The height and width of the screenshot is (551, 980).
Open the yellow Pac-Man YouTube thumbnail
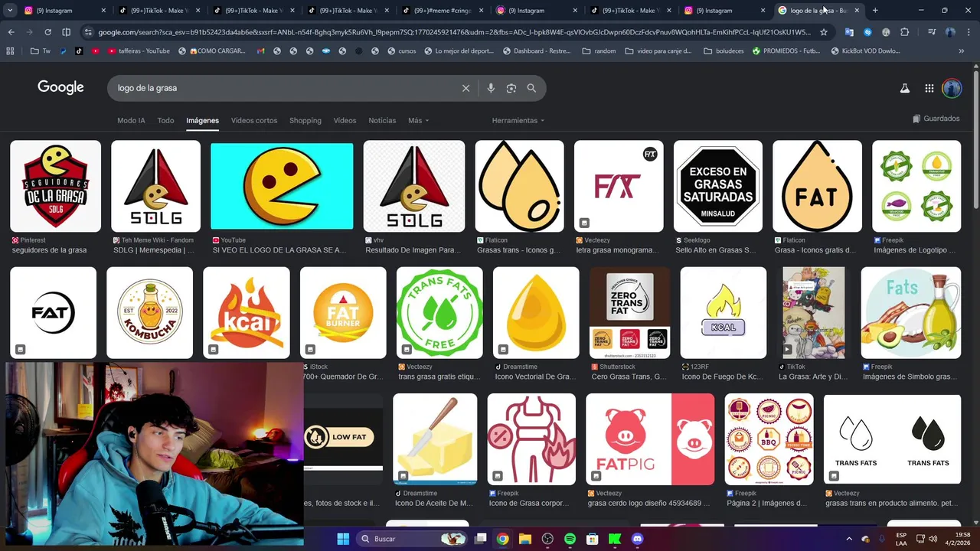point(282,186)
